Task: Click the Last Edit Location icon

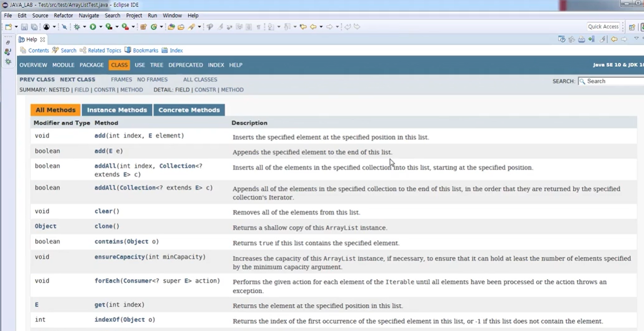Action: (303, 27)
